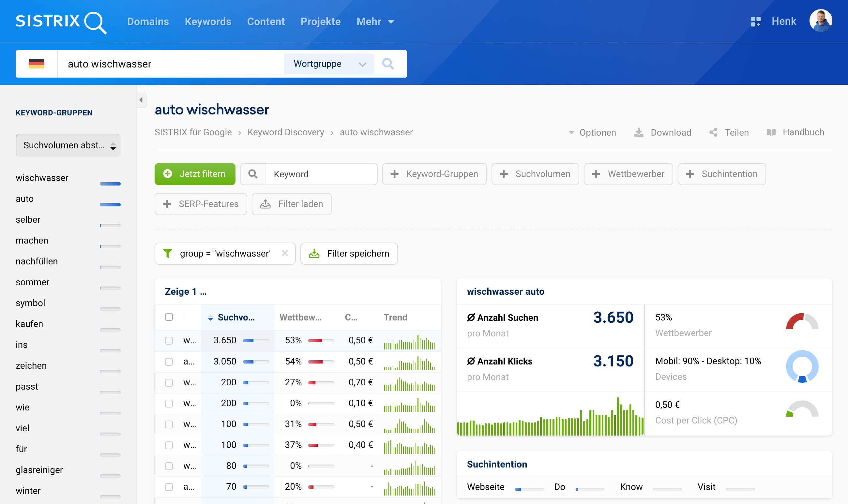Select the checkbox of the 3.650 keyword row
848x504 pixels.
point(169,340)
